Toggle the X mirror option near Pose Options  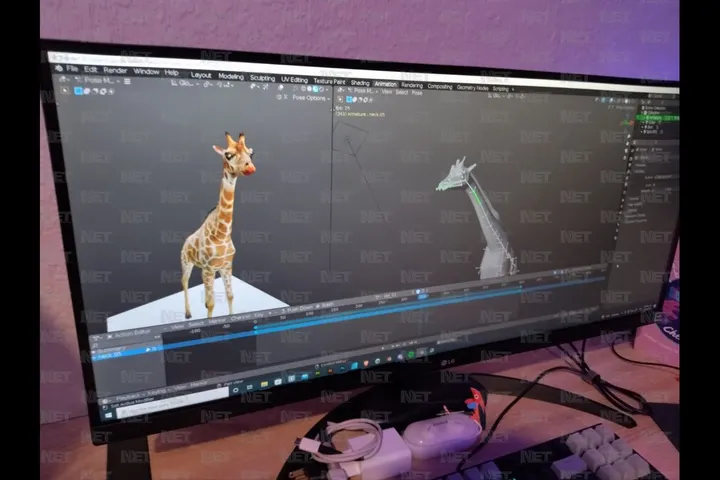(x=286, y=96)
